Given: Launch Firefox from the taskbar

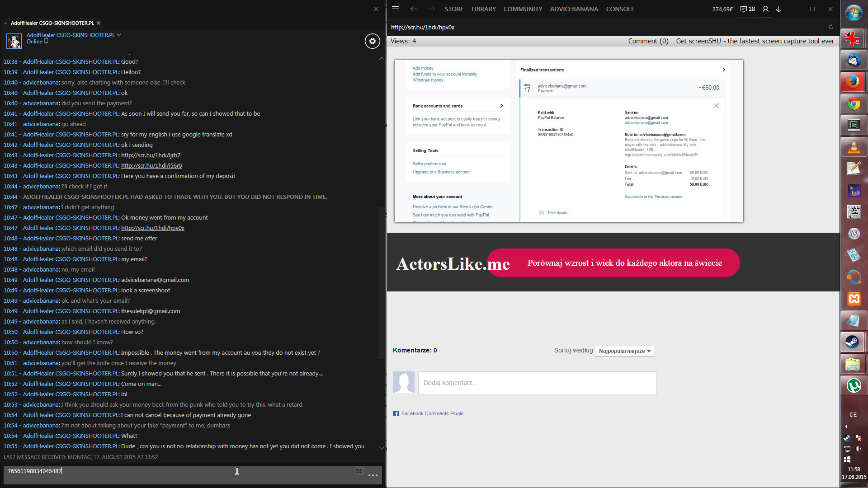Looking at the screenshot, I should click(x=853, y=82).
